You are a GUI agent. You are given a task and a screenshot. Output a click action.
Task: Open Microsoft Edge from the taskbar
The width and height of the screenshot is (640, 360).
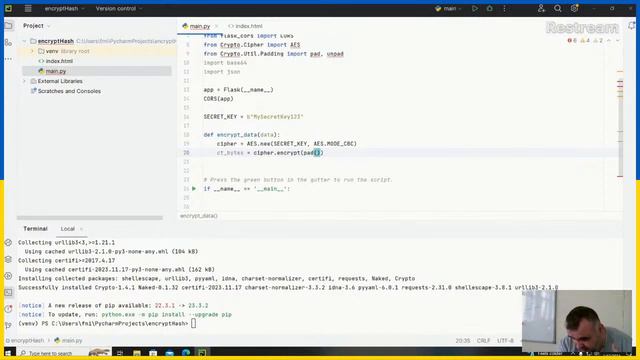click(x=186, y=353)
